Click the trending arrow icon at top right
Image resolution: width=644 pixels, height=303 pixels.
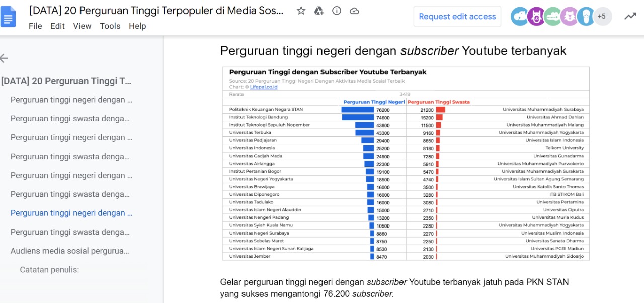[x=630, y=16]
